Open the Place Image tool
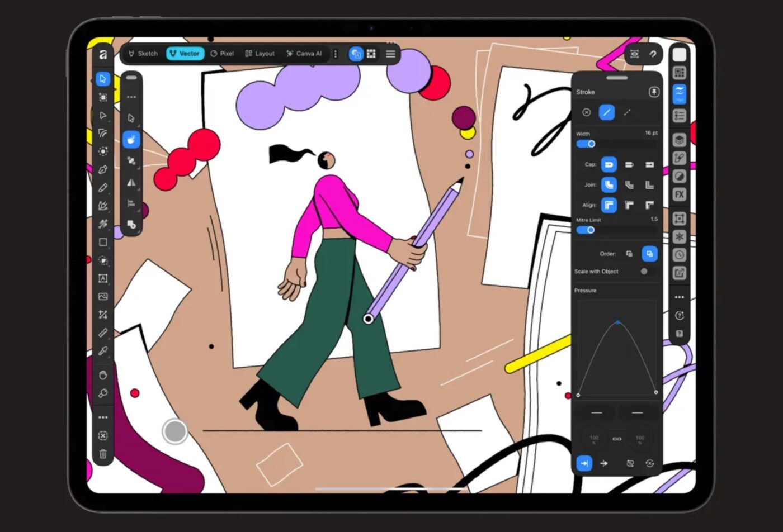 (103, 296)
